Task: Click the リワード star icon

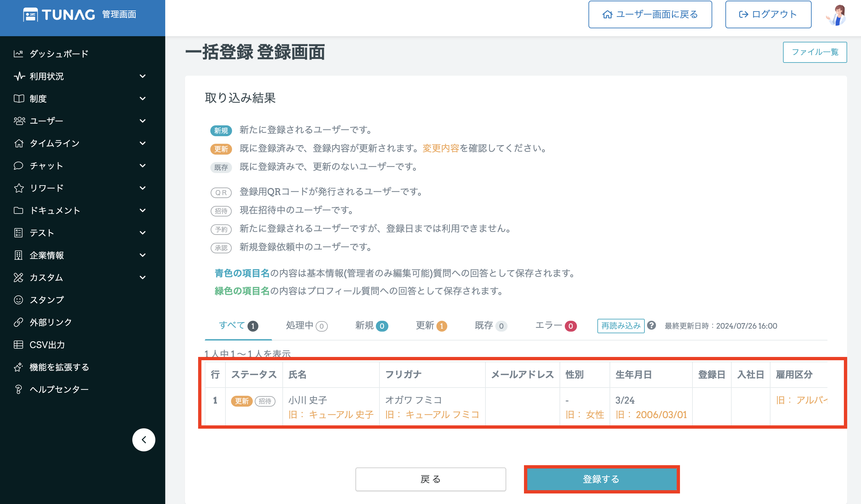Action: pos(19,188)
